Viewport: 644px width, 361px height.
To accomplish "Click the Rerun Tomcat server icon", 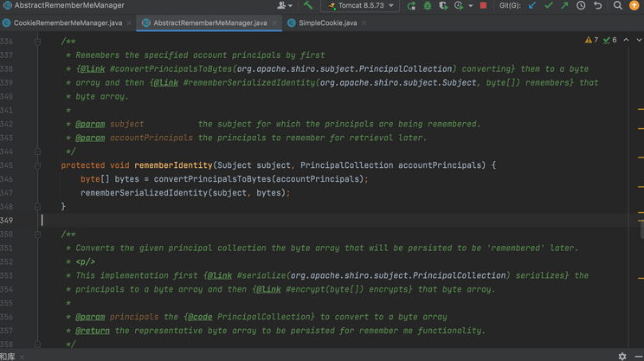I will (411, 6).
